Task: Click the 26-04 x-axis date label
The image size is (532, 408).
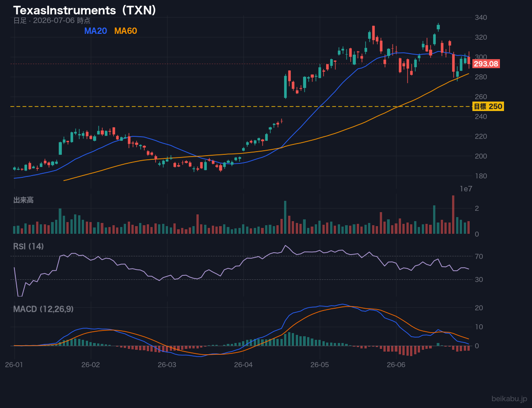Action: pyautogui.click(x=243, y=365)
